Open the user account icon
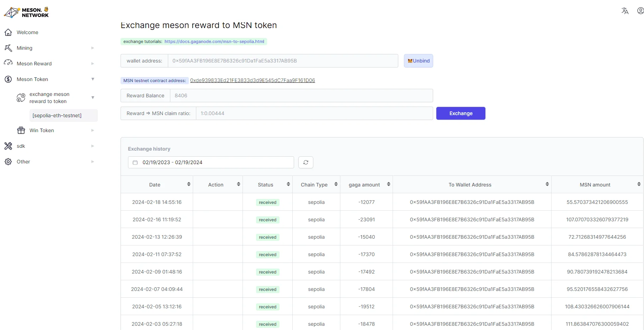The width and height of the screenshot is (644, 330). coord(640,11)
